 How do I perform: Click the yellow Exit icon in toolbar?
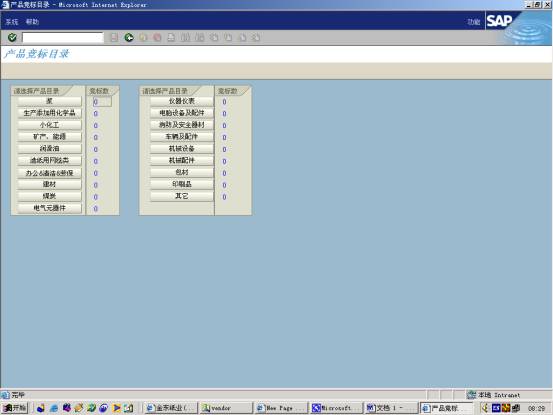pyautogui.click(x=143, y=37)
